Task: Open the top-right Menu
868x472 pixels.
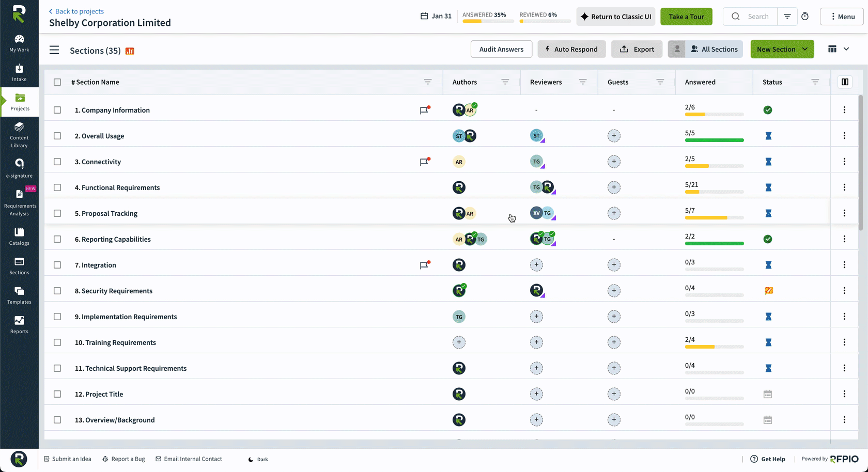Action: [x=842, y=17]
